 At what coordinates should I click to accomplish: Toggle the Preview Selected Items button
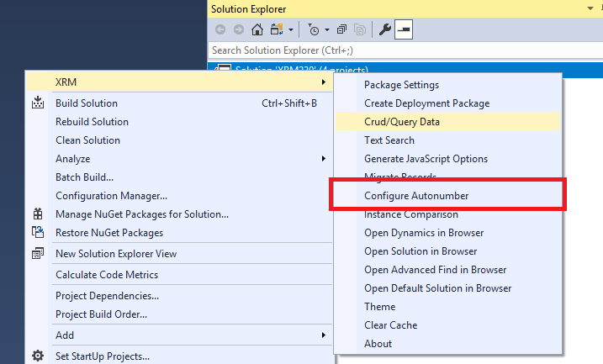404,30
